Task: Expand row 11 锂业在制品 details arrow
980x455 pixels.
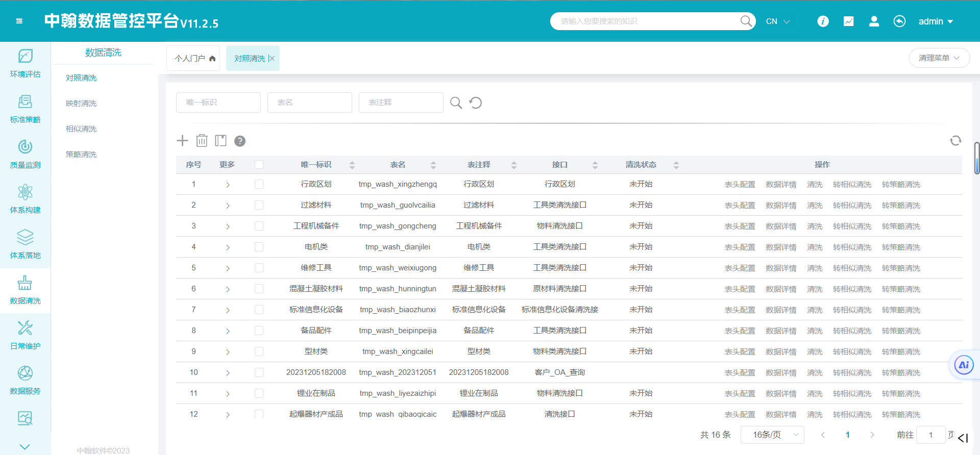Action: point(228,394)
